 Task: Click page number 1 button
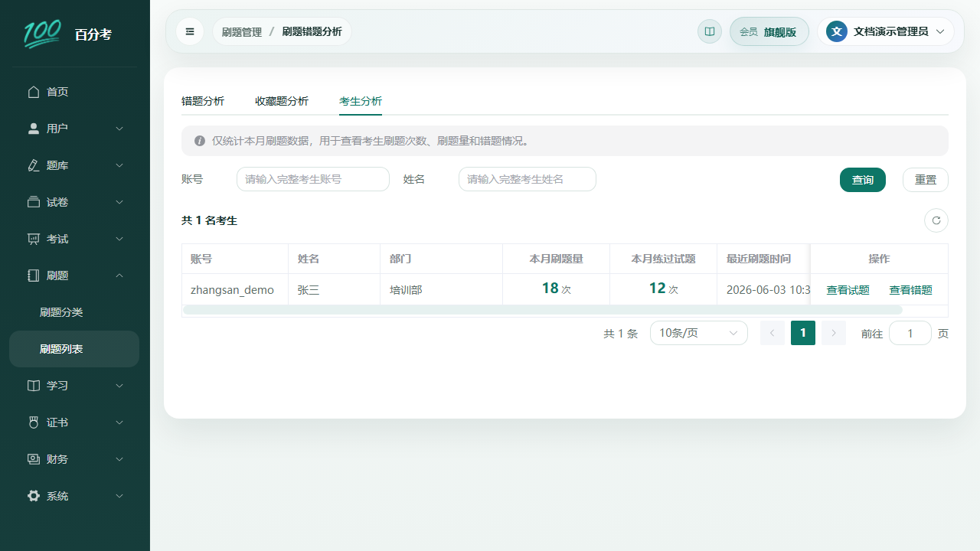pos(803,333)
